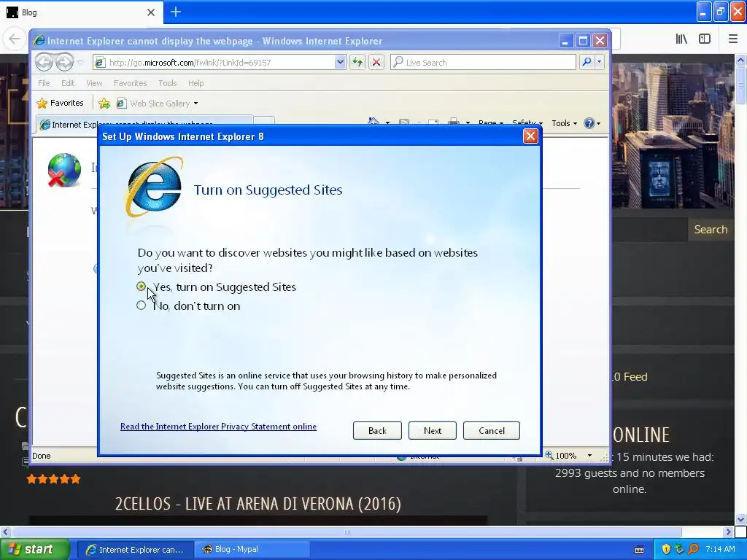747x560 pixels.
Task: Click Add to Favorites Bar icon
Action: coord(104,103)
